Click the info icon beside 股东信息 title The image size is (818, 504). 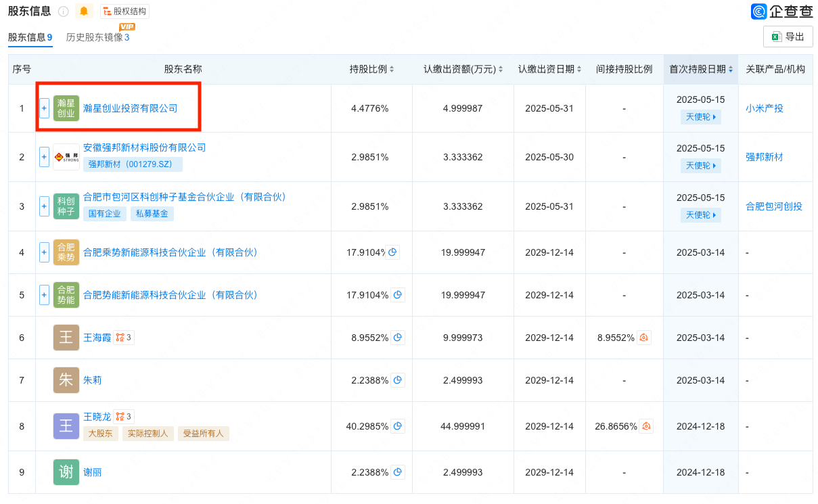[64, 12]
